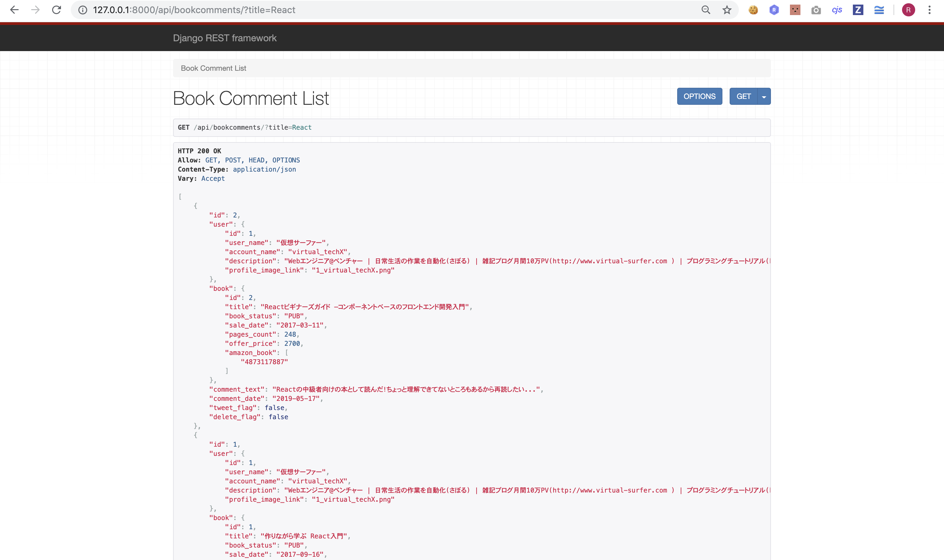
Task: Click the comment_text Reactの中級者向け value
Action: (406, 389)
